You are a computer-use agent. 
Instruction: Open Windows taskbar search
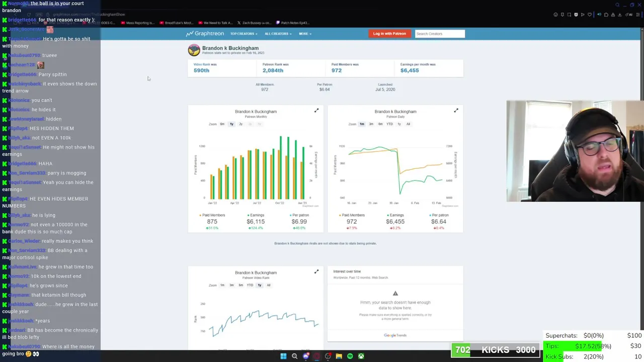pyautogui.click(x=294, y=356)
